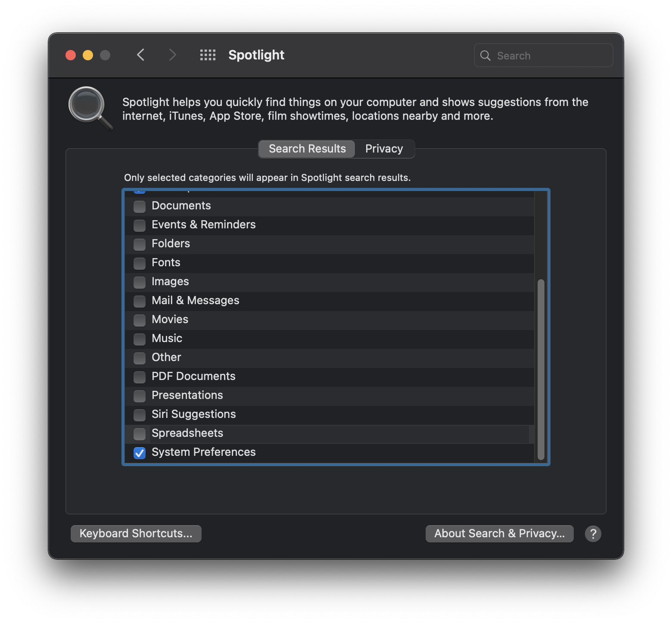
Task: Check the Mail & Messages box
Action: coord(140,301)
